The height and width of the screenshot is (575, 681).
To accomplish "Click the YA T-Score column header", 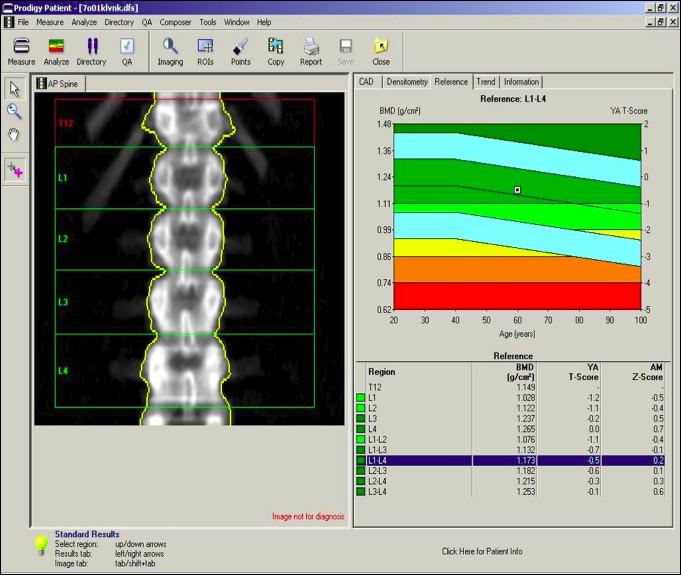I will (583, 372).
